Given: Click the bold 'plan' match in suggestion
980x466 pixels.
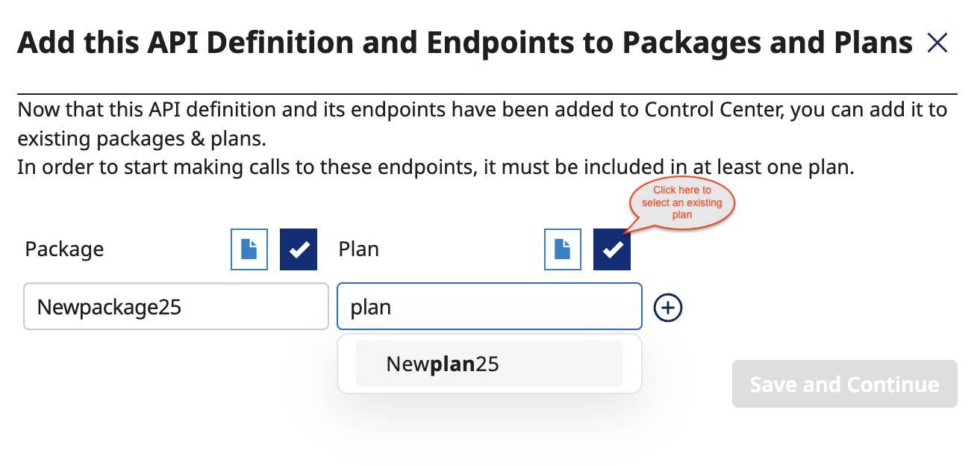Looking at the screenshot, I should pyautogui.click(x=453, y=364).
